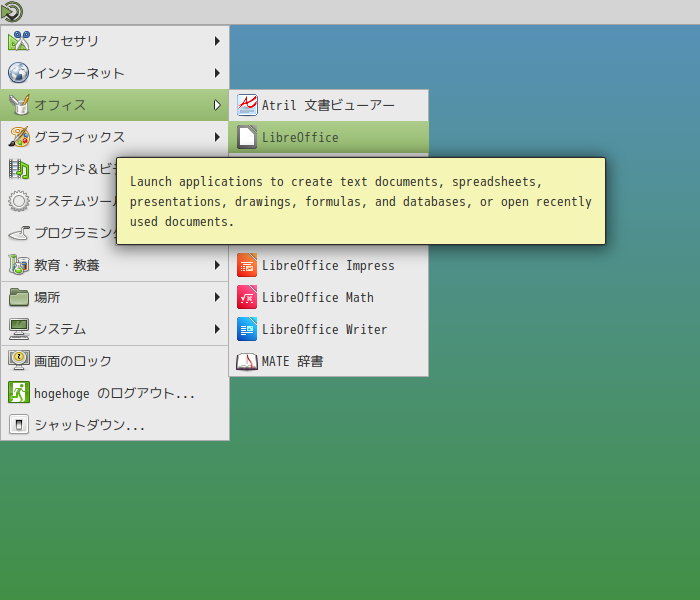Image resolution: width=700 pixels, height=600 pixels.
Task: Launch the highlighted LibreOffice entry
Action: (329, 137)
